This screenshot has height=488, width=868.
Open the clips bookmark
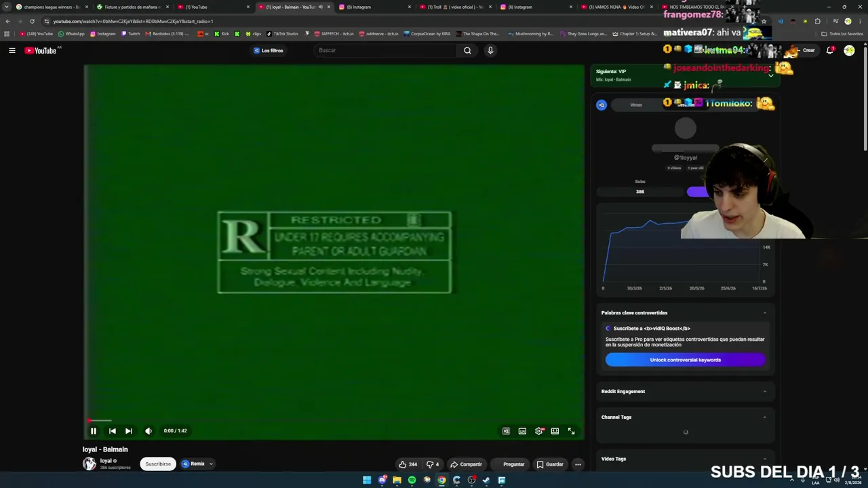click(x=254, y=34)
